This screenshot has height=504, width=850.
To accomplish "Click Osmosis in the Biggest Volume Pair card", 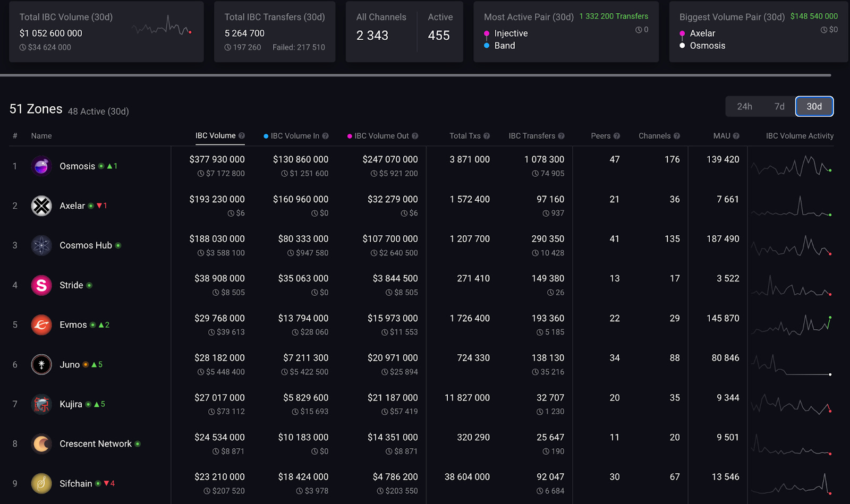I will [708, 46].
